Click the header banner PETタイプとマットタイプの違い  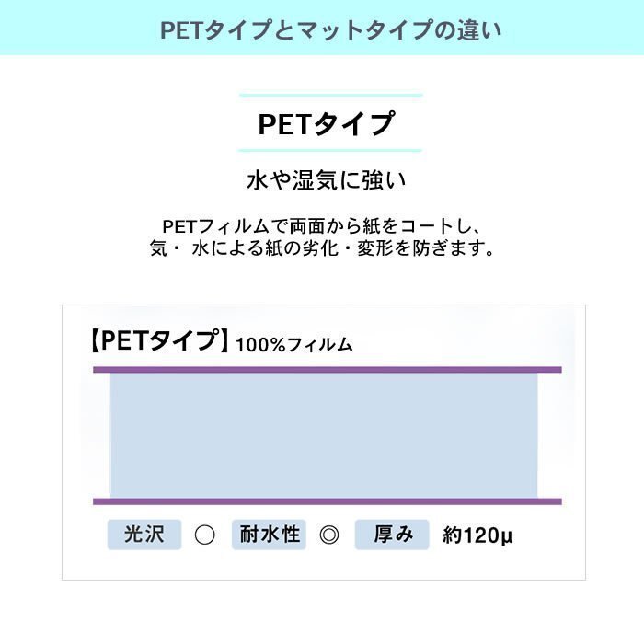click(x=322, y=29)
